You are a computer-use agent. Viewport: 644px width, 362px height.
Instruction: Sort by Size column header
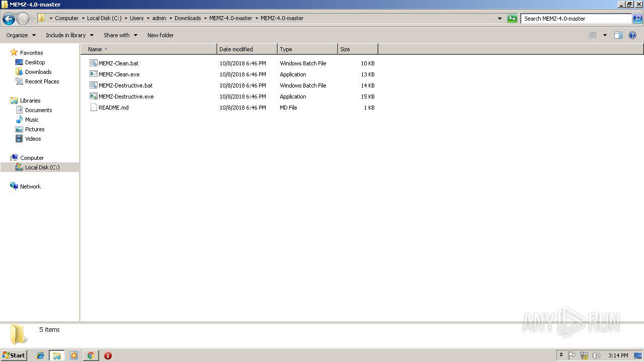[358, 49]
